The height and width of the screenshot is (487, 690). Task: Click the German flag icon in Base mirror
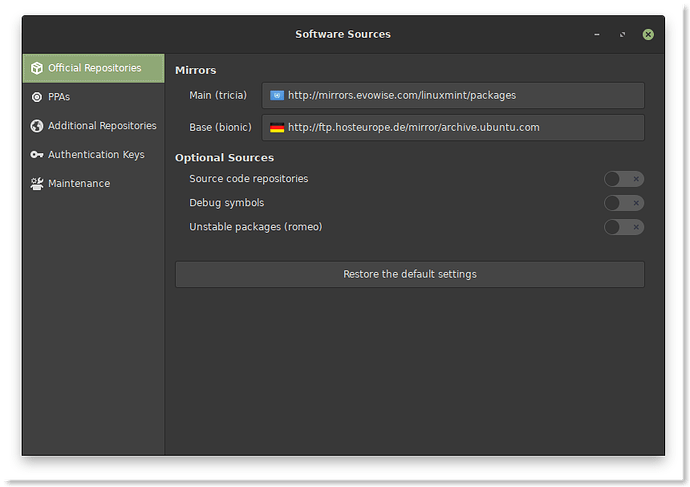click(277, 128)
